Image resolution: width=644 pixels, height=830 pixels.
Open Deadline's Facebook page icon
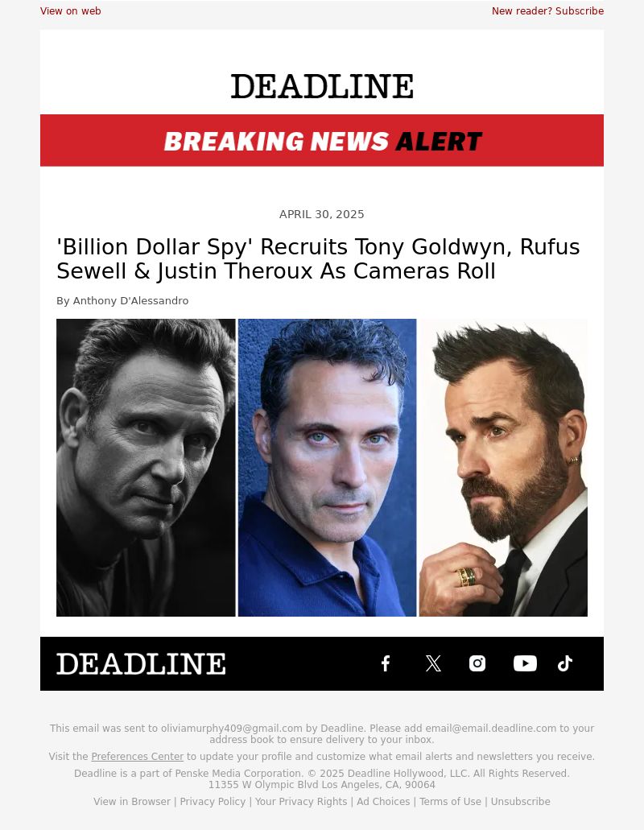click(x=386, y=663)
